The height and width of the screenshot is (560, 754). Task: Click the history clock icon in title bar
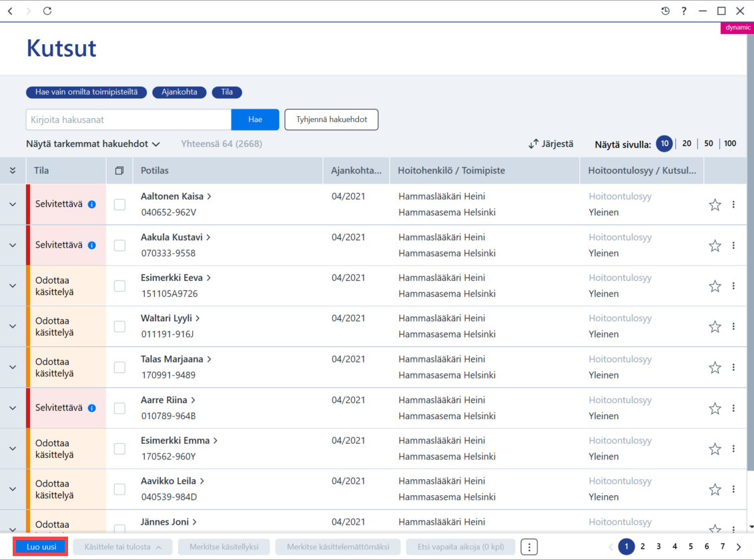[x=665, y=11]
